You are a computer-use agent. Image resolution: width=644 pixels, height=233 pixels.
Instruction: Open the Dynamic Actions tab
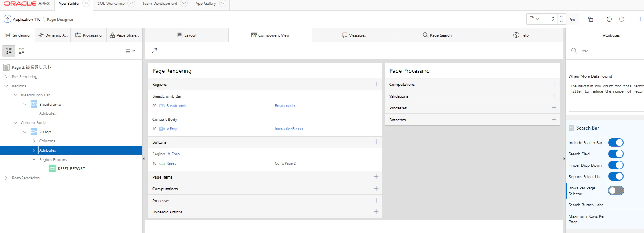point(53,35)
